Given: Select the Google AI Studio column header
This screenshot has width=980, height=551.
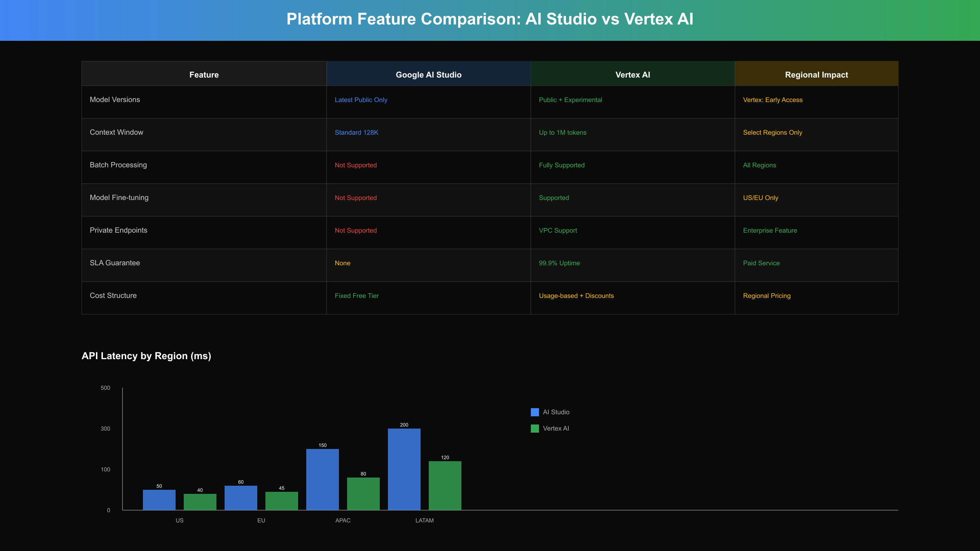Looking at the screenshot, I should coord(429,74).
